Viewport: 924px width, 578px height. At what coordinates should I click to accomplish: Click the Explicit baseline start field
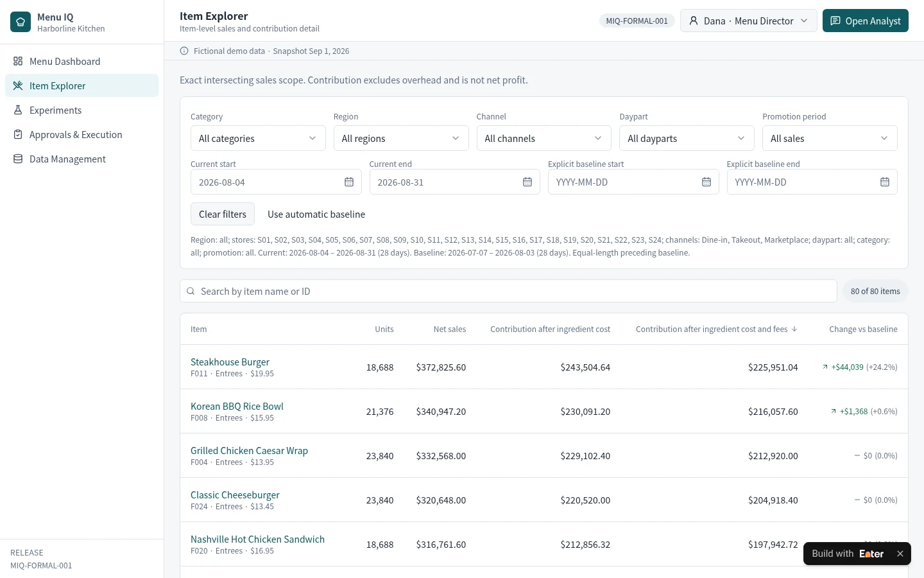[x=633, y=182]
